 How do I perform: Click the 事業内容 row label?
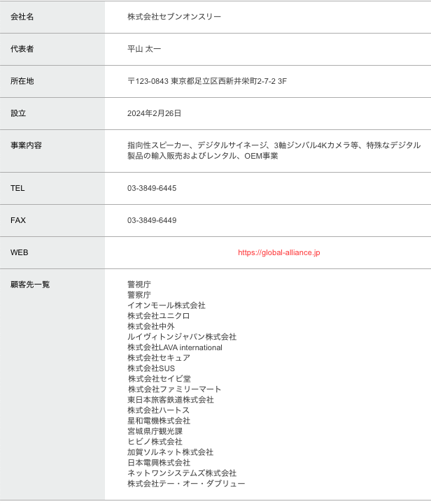(x=26, y=145)
